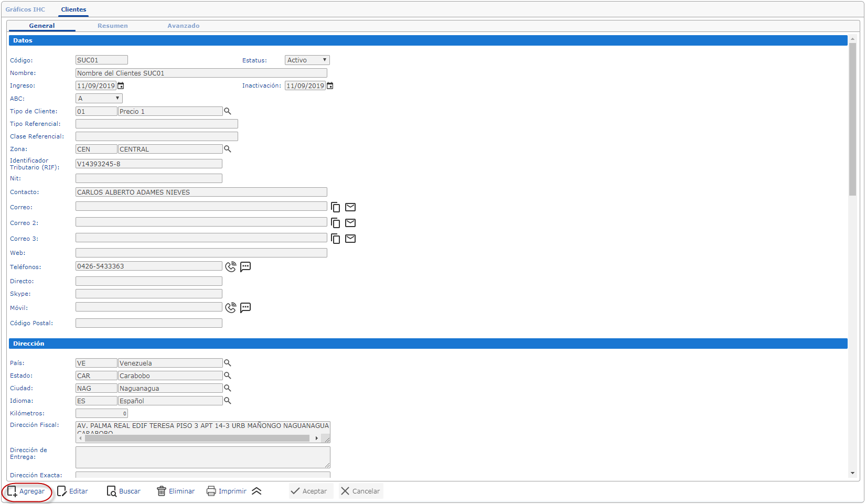
Task: Open search lookup for Tipo de Cliente
Action: coord(228,111)
